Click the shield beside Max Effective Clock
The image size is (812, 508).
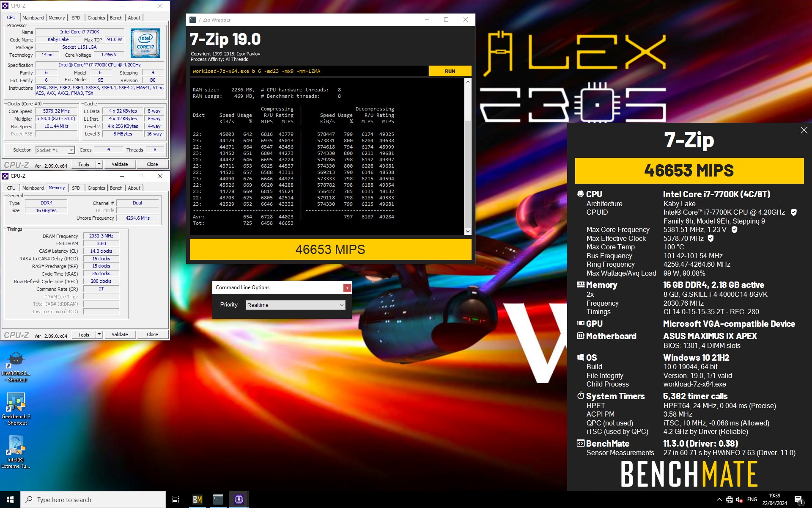[711, 238]
